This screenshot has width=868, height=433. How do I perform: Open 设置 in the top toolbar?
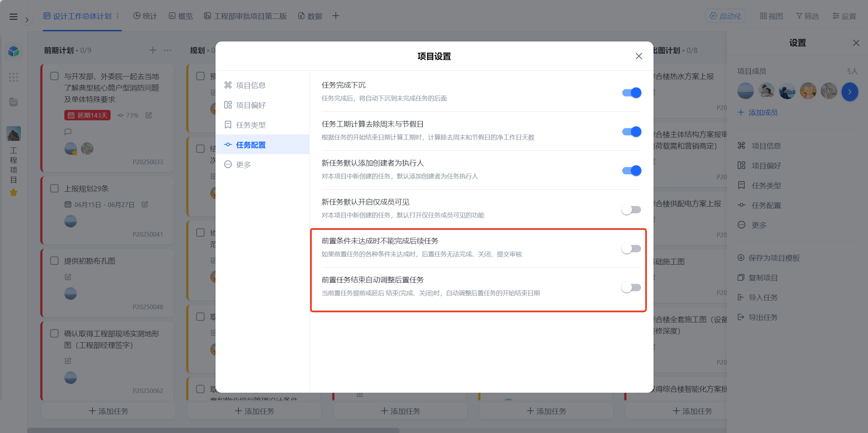tap(844, 16)
